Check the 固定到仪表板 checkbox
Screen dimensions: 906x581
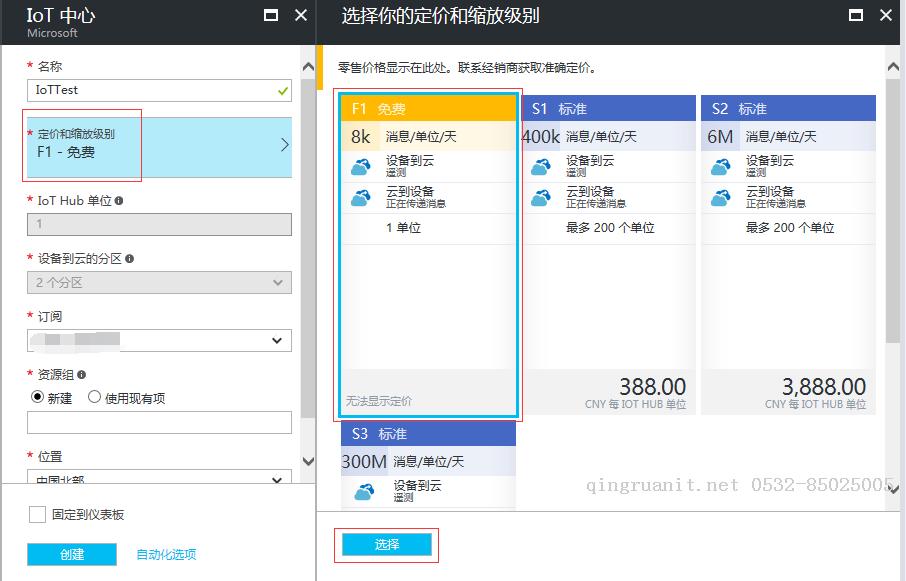(x=36, y=515)
